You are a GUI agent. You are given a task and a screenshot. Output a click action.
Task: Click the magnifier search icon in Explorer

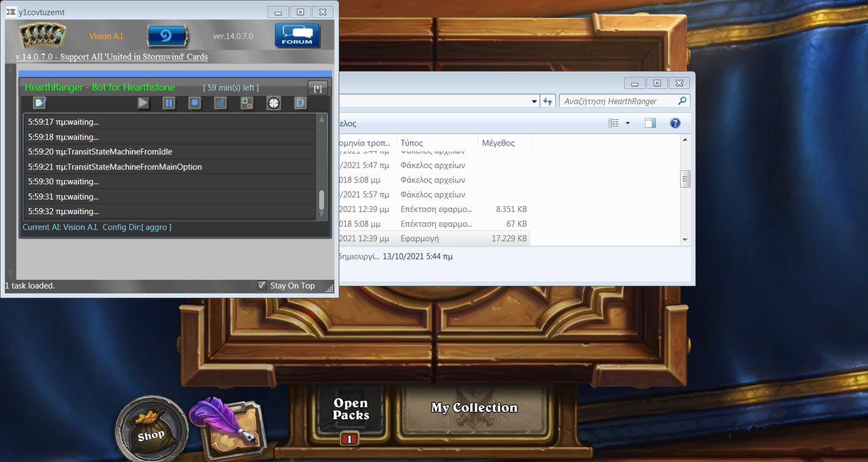coord(682,101)
